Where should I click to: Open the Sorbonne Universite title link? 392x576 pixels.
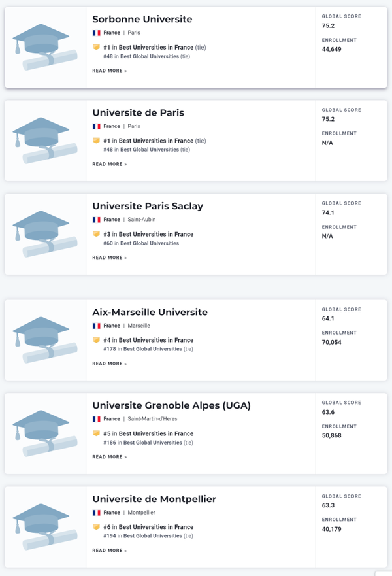(x=142, y=19)
